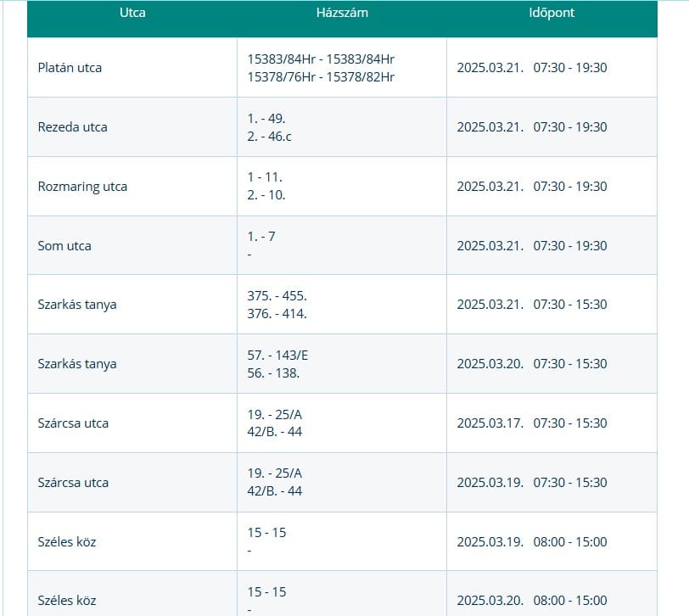Click Széles köz in the 2025.03.19 row
The image size is (689, 616).
click(x=67, y=542)
